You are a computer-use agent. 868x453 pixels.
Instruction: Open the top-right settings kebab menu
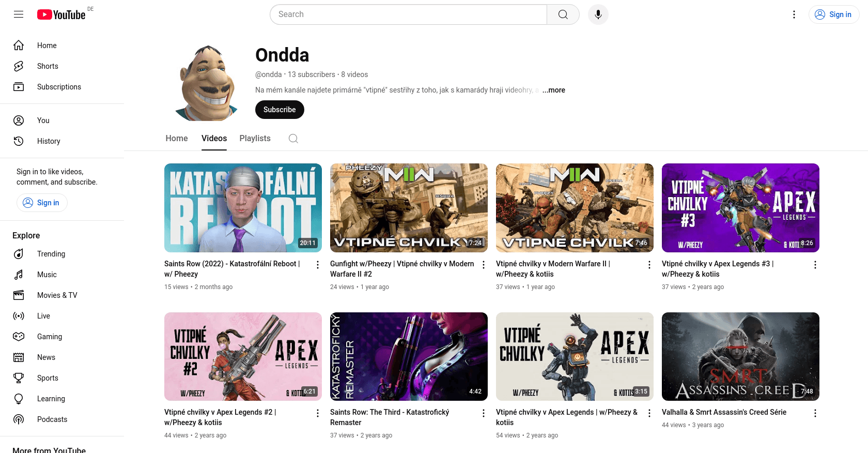tap(794, 14)
